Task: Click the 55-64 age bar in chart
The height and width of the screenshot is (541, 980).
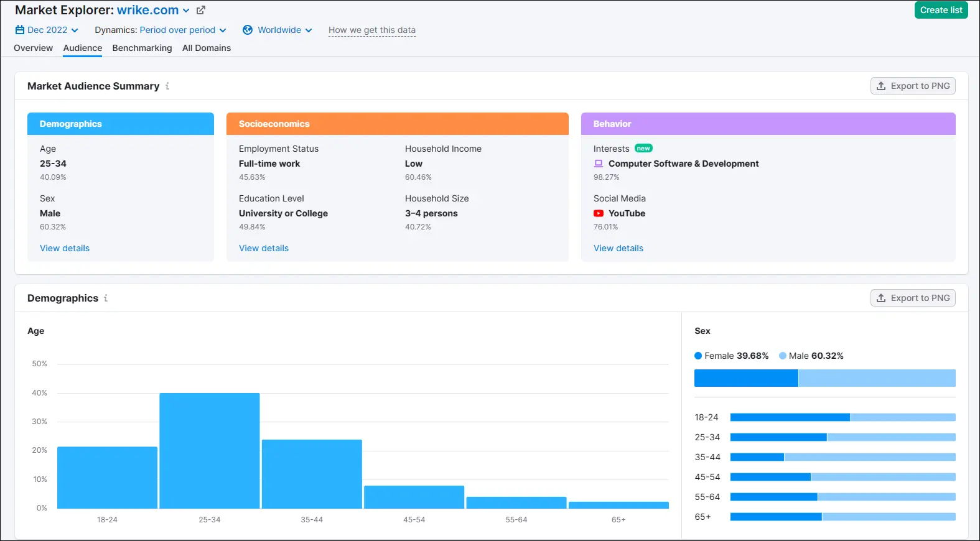Action: point(516,502)
